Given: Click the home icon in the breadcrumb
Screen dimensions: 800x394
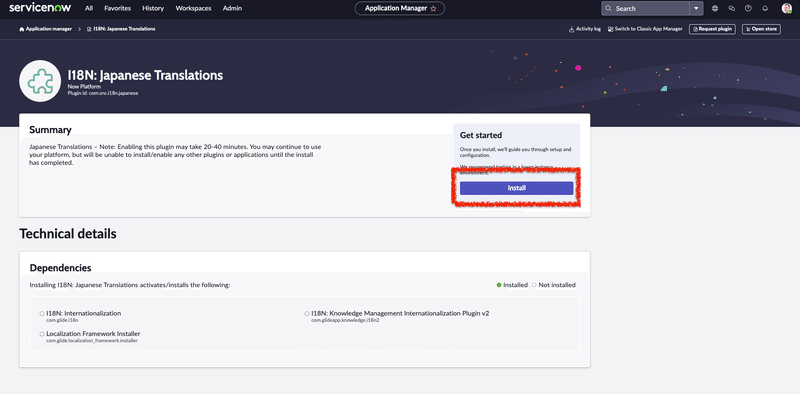Looking at the screenshot, I should pyautogui.click(x=21, y=29).
